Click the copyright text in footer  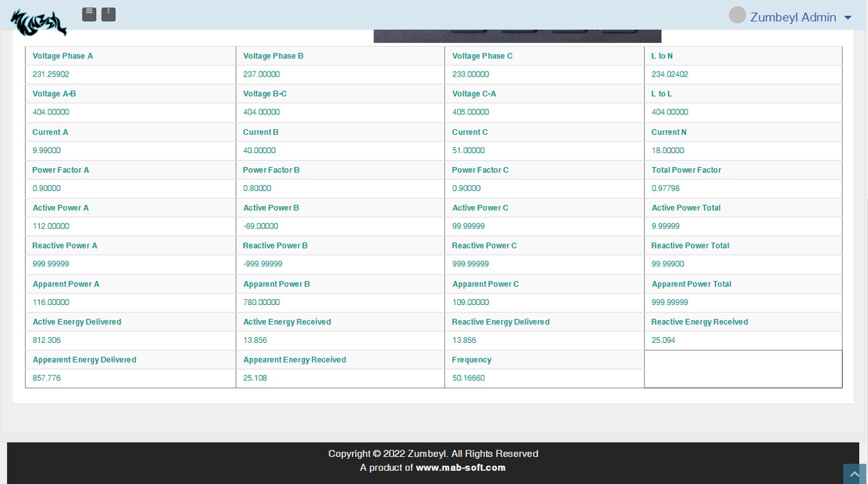tap(433, 454)
